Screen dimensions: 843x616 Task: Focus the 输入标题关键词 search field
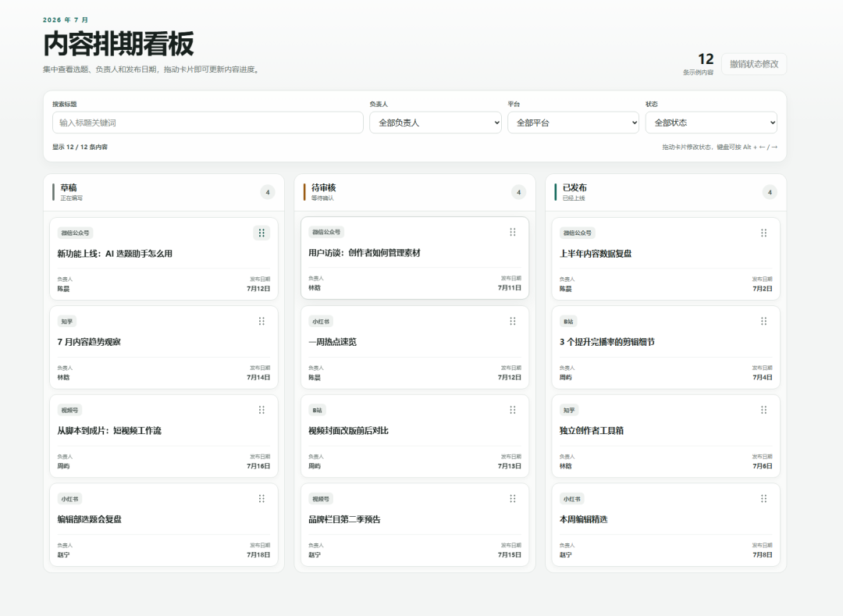pyautogui.click(x=208, y=123)
